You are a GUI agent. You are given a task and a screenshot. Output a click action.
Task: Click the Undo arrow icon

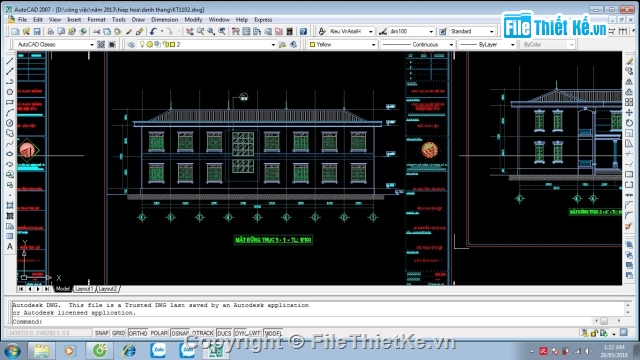153,31
